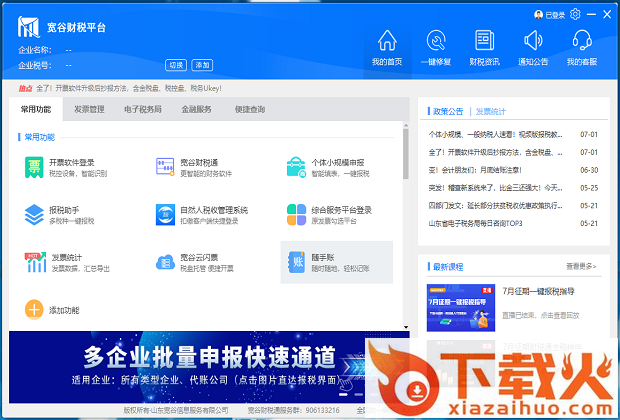Launch 一键修复 repair tool
This screenshot has height=420, width=620.
pyautogui.click(x=436, y=41)
